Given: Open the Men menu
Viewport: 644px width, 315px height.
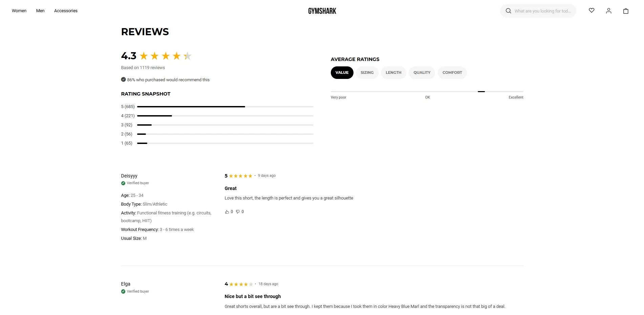Looking at the screenshot, I should [x=40, y=11].
